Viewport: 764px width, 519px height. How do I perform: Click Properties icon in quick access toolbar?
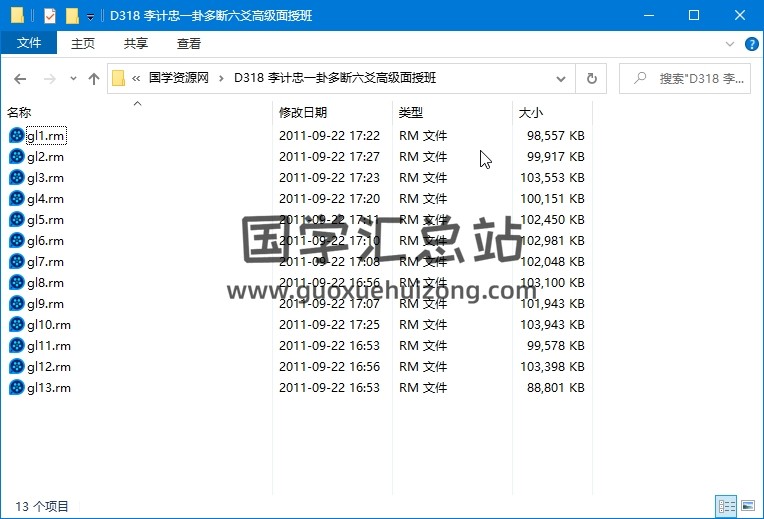(50, 15)
